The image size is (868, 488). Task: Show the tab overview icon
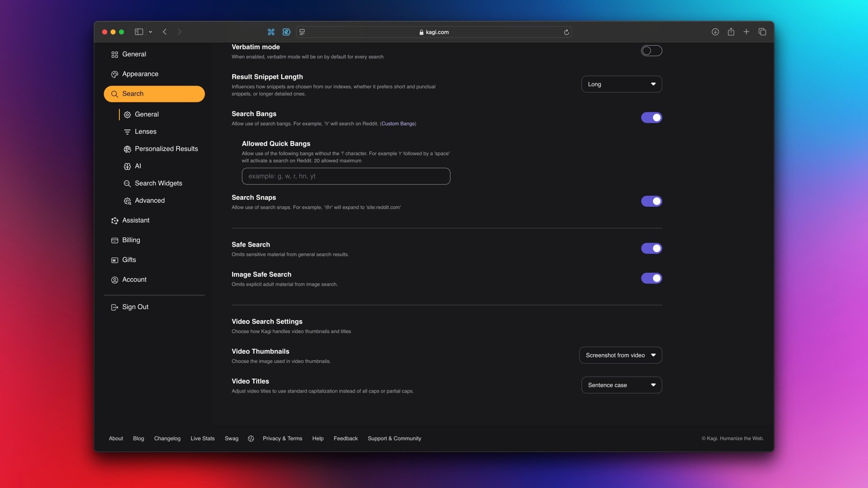click(x=762, y=32)
